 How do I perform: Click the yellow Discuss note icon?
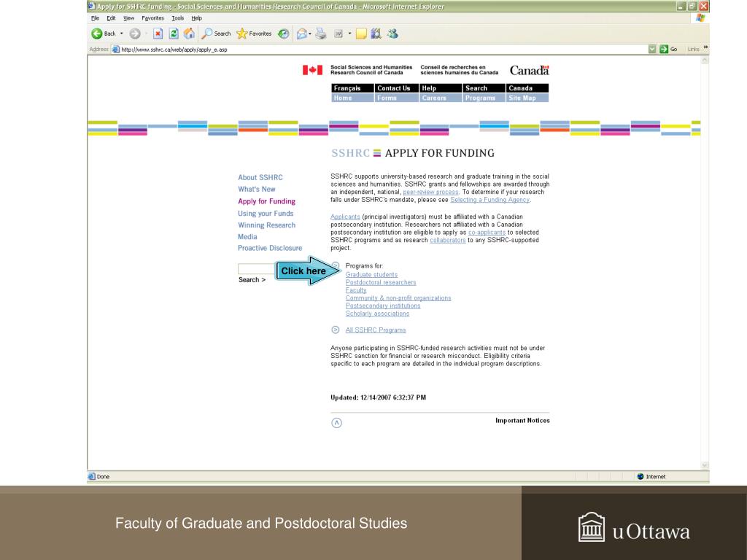pyautogui.click(x=361, y=34)
